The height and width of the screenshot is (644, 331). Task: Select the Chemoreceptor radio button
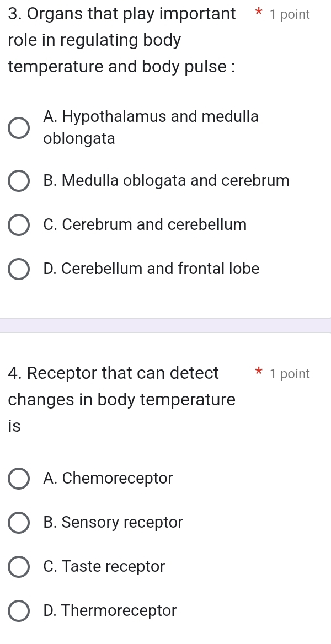click(19, 479)
